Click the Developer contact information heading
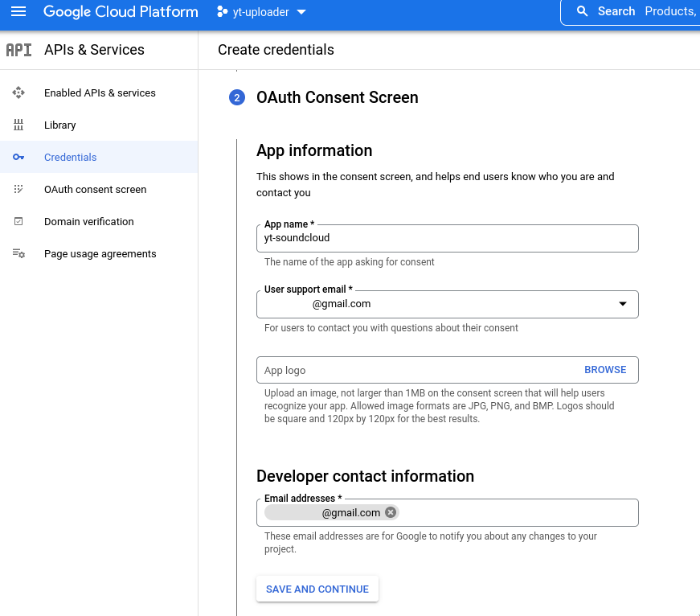 365,476
